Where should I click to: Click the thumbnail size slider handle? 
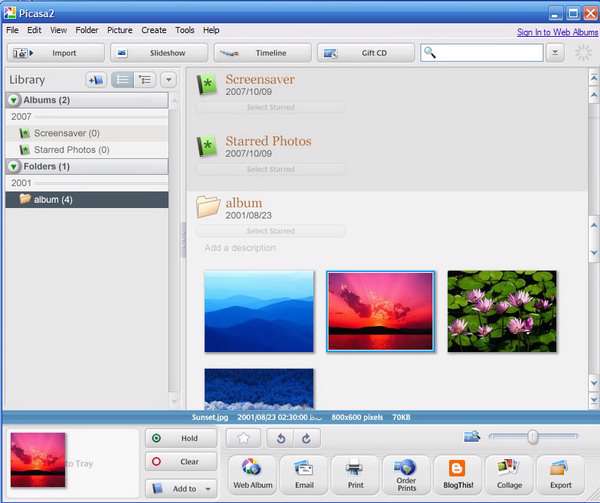click(x=532, y=436)
